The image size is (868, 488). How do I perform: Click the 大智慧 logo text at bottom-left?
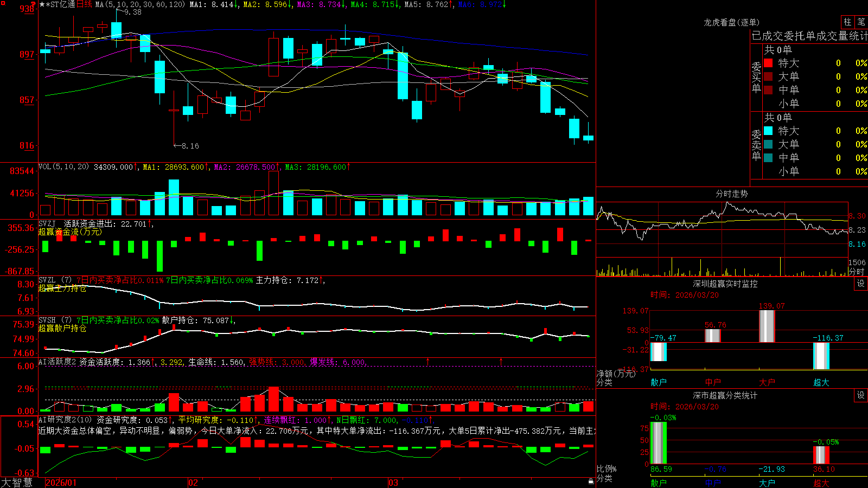[x=17, y=483]
